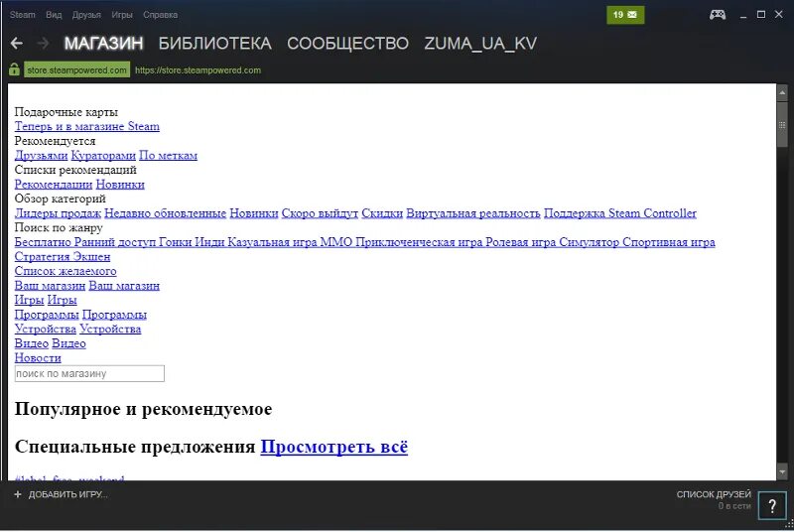Open Новинки under Обзор категорий
The image size is (794, 532).
tap(254, 213)
